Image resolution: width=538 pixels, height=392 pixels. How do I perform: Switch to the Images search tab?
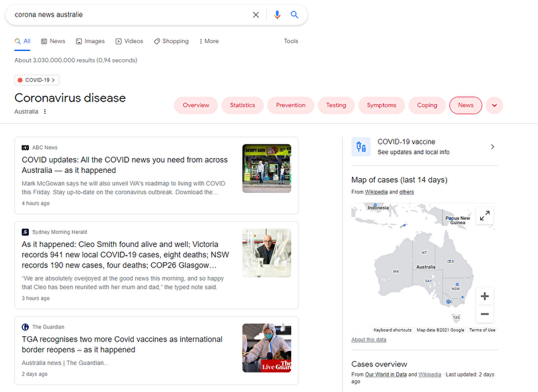(x=90, y=41)
